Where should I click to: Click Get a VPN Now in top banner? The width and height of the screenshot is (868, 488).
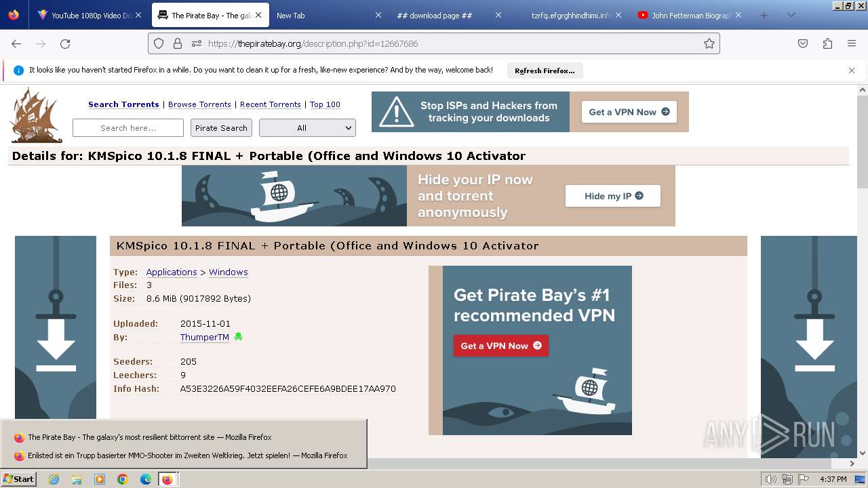(x=629, y=112)
